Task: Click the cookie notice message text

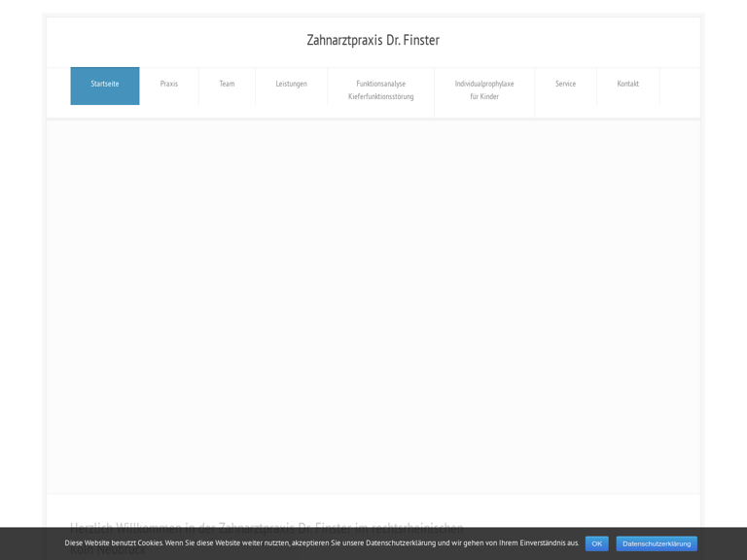Action: (321, 543)
